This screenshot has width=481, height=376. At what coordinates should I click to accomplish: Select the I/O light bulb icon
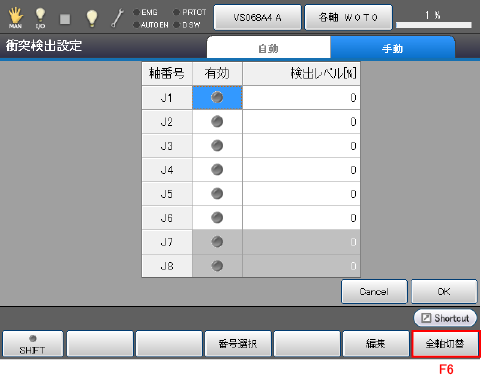40,17
